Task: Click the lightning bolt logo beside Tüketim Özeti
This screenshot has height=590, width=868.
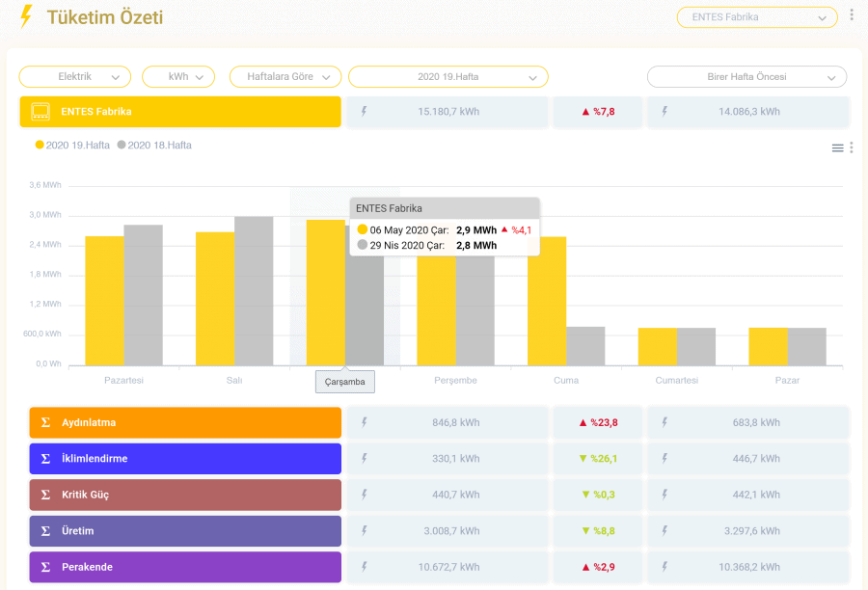Action: coord(25,16)
